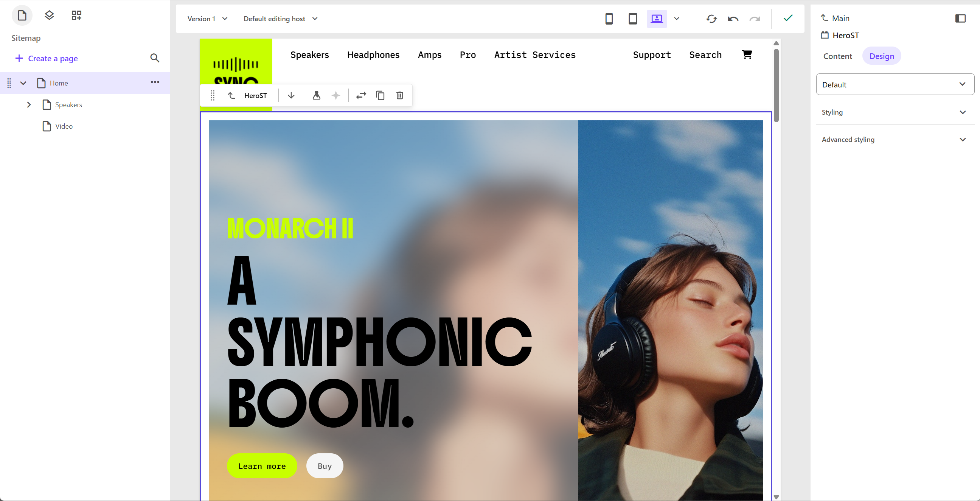
Task: Click Pro in site navigation
Action: tap(468, 55)
